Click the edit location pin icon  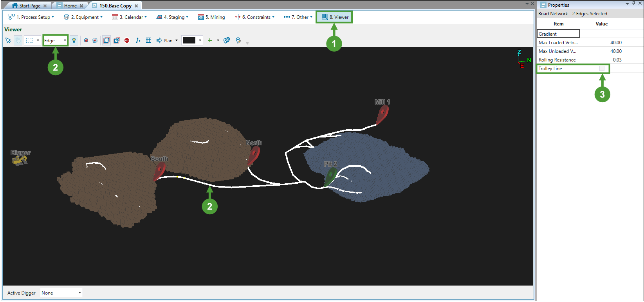[238, 40]
